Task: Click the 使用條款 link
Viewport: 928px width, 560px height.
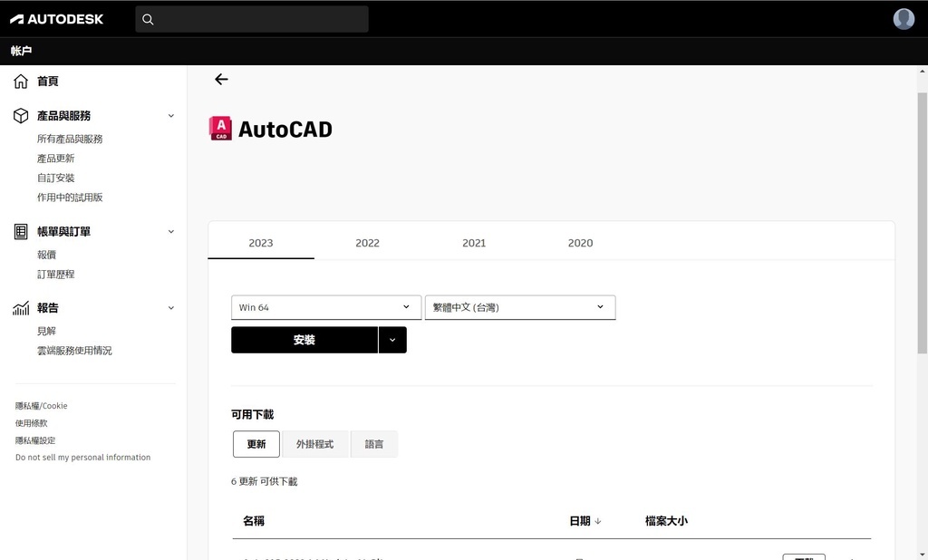Action: (x=32, y=423)
